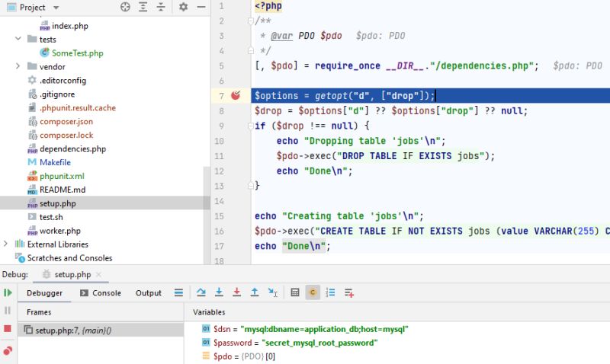Click the layout settings lines icon in debug toolbar
The image size is (610, 364).
pyautogui.click(x=178, y=292)
